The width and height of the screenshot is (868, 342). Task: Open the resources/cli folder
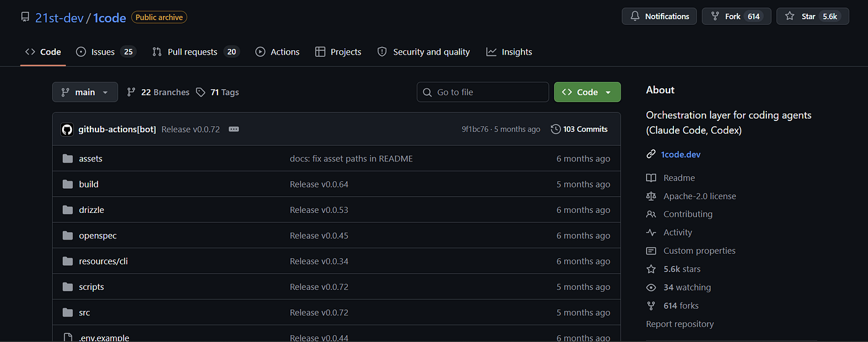(x=103, y=261)
